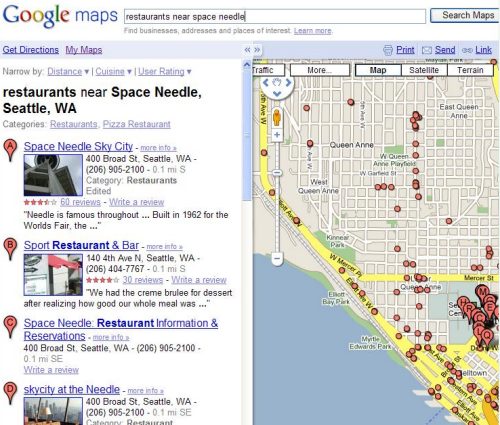Open My Maps

84,50
